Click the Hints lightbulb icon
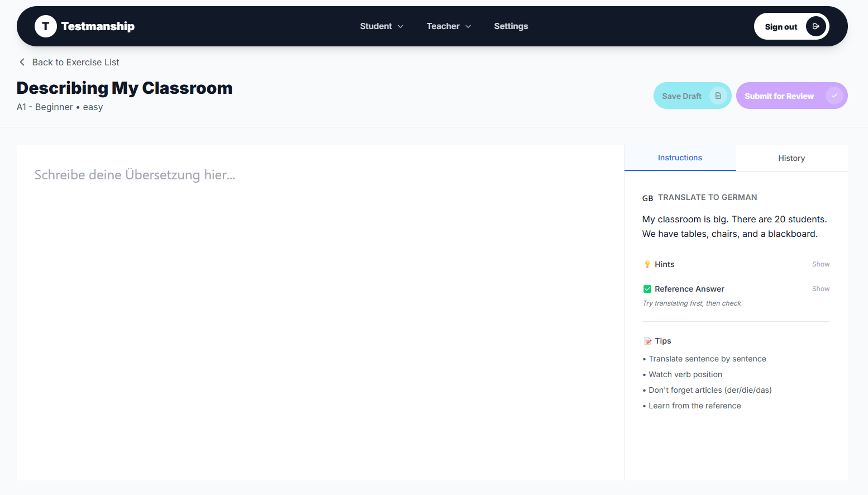Image resolution: width=868 pixels, height=495 pixels. coord(647,264)
